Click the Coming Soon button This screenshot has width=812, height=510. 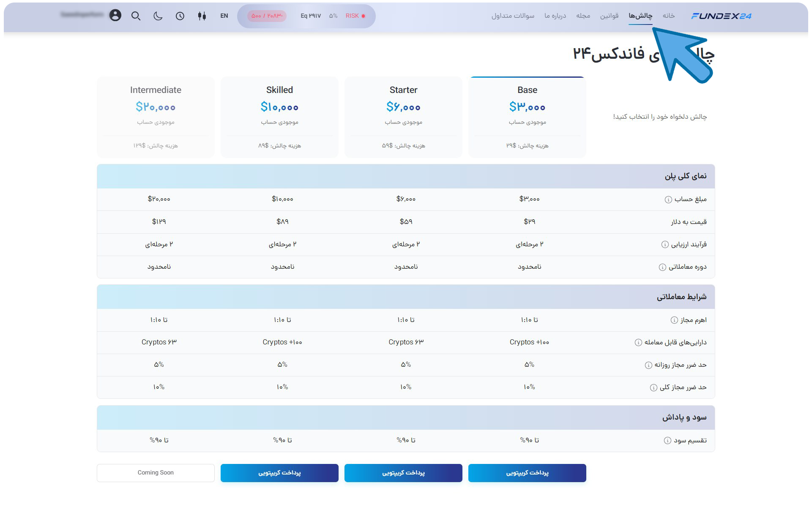(156, 473)
